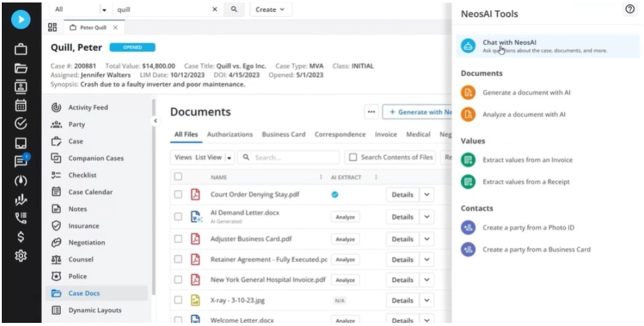This screenshot has width=644, height=326.
Task: Clear the quill search text with X
Action: (x=214, y=9)
